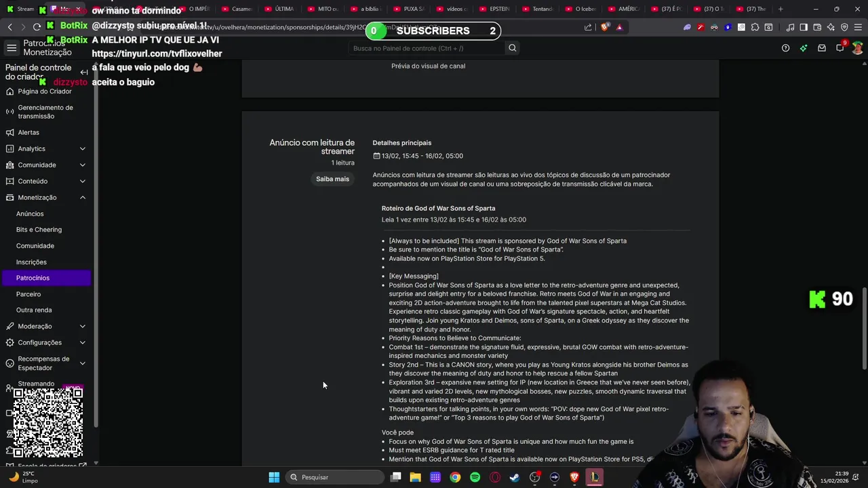Open the Brave Shields lion icon
This screenshot has width=868, height=488.
click(x=604, y=27)
